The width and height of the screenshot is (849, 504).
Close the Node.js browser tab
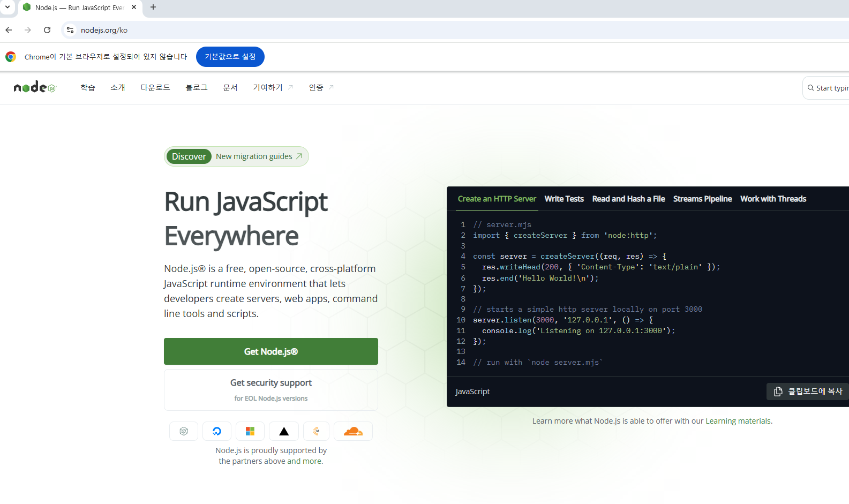134,7
